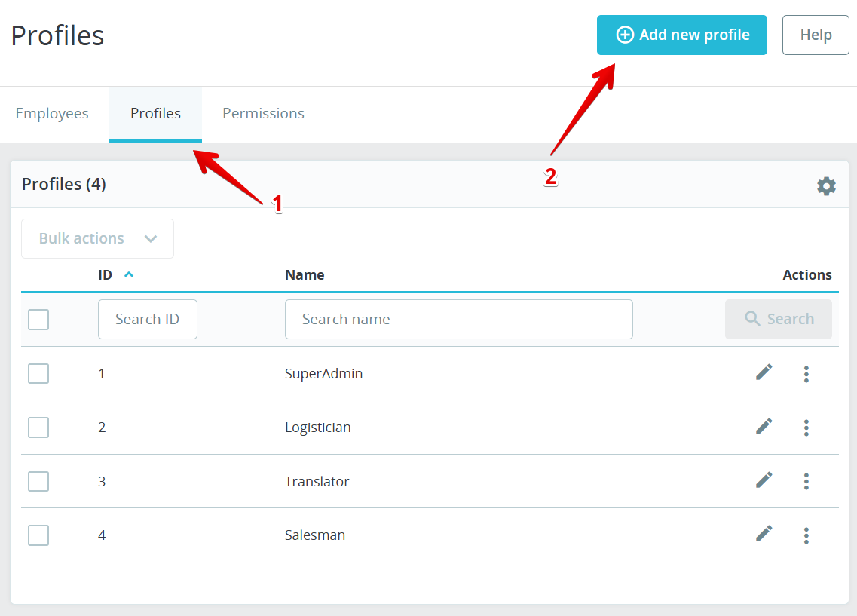Open more actions for SuperAdmin row
This screenshot has height=616, width=857.
coord(806,374)
